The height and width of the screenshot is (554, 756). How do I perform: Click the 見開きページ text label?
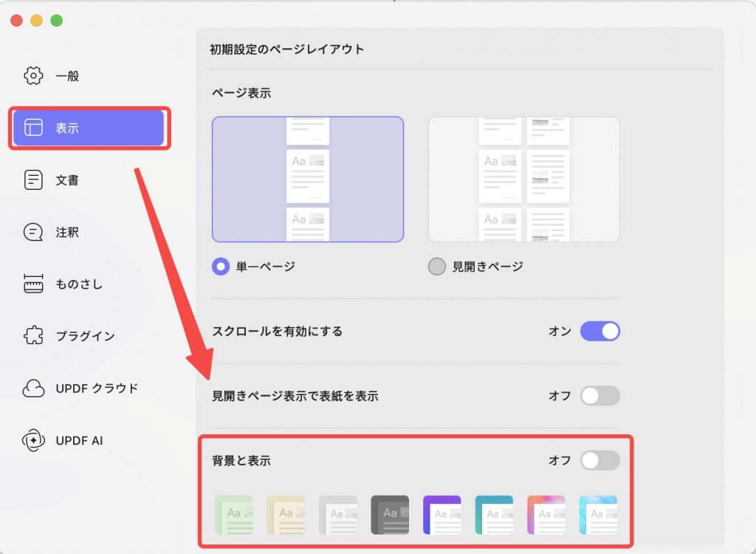[487, 267]
